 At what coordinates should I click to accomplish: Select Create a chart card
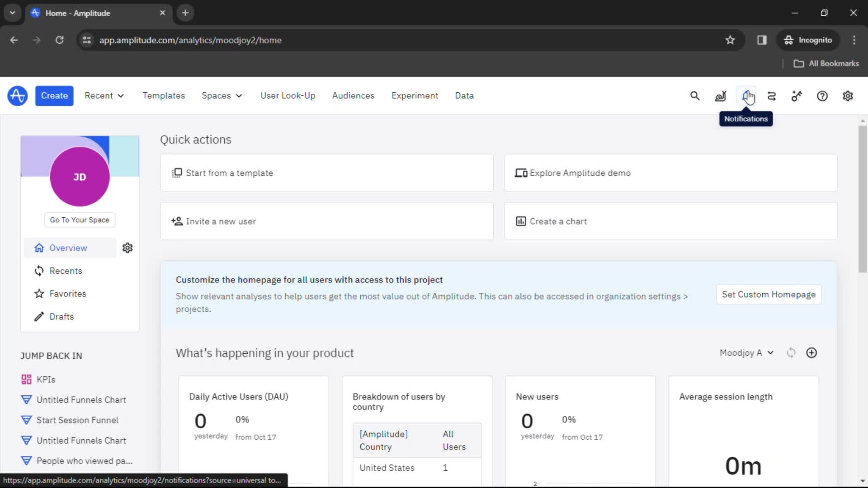coord(670,221)
